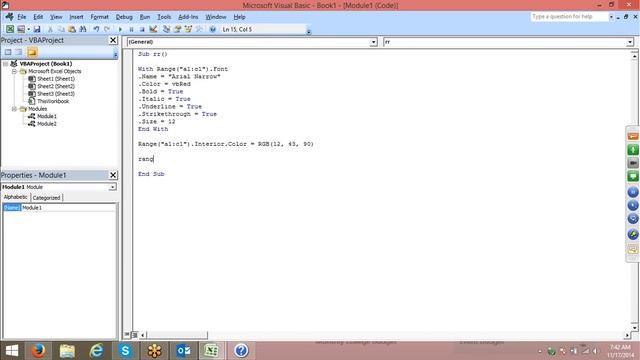Click the Paste clipboard icon
Screen dimensions: 640x360
tap(72, 29)
